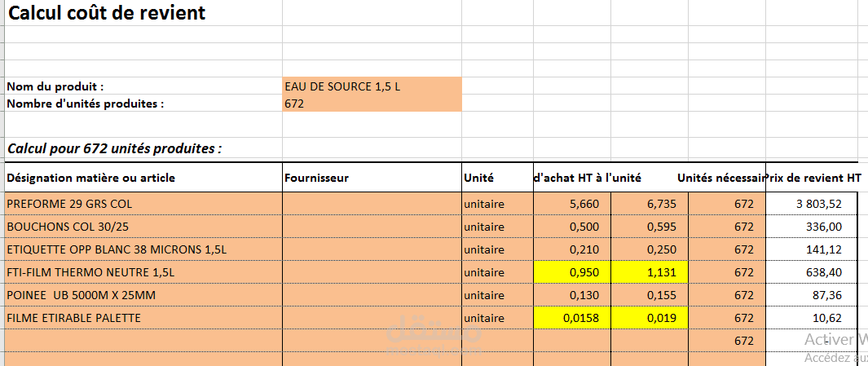Select the 'PREFORME 29 GRS COL' cell
This screenshot has width=868, height=366.
(143, 204)
